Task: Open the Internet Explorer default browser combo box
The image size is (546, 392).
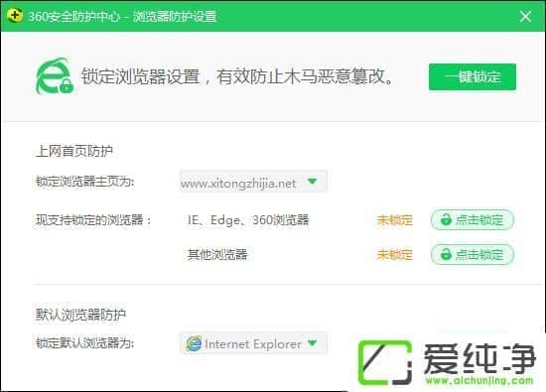Action: (253, 343)
